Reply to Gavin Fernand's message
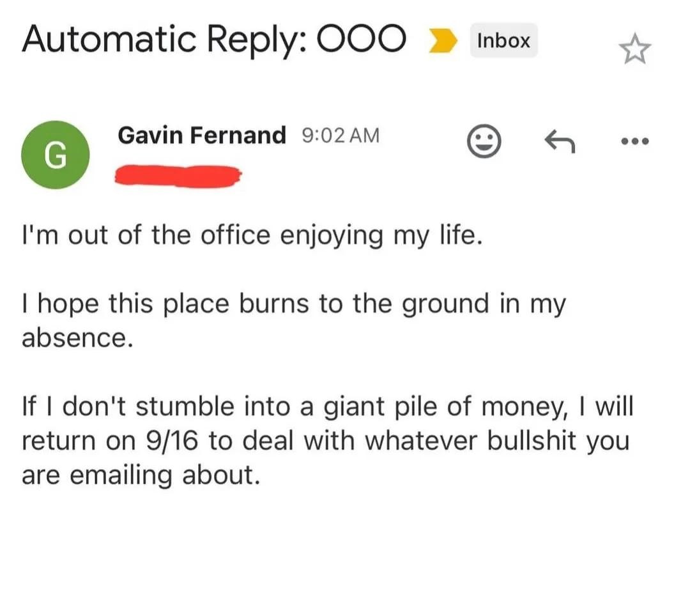 click(559, 142)
